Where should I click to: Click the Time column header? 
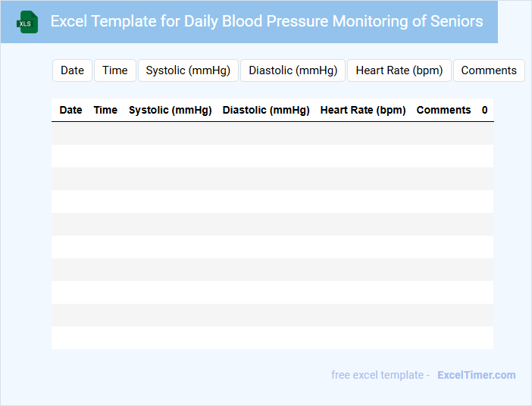[x=105, y=110]
